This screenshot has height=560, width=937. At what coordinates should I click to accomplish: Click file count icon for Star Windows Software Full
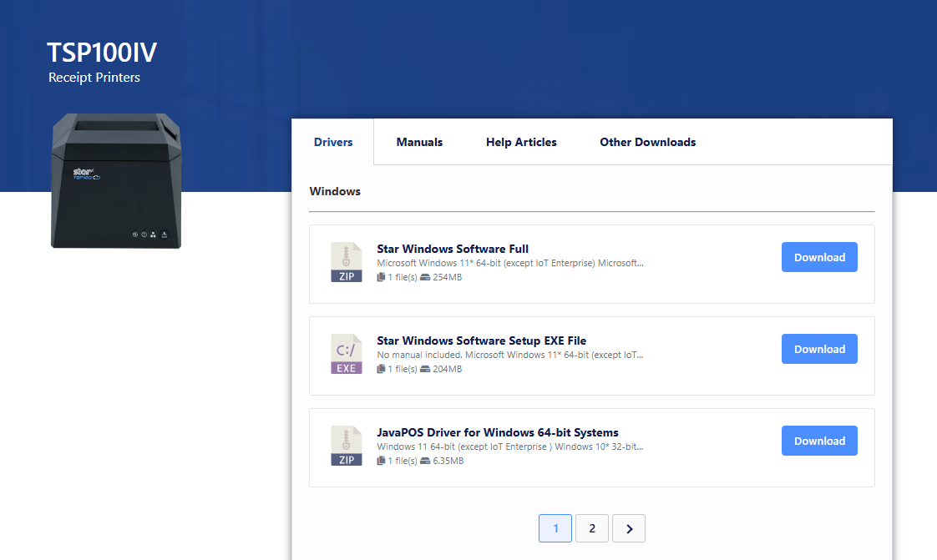point(382,277)
